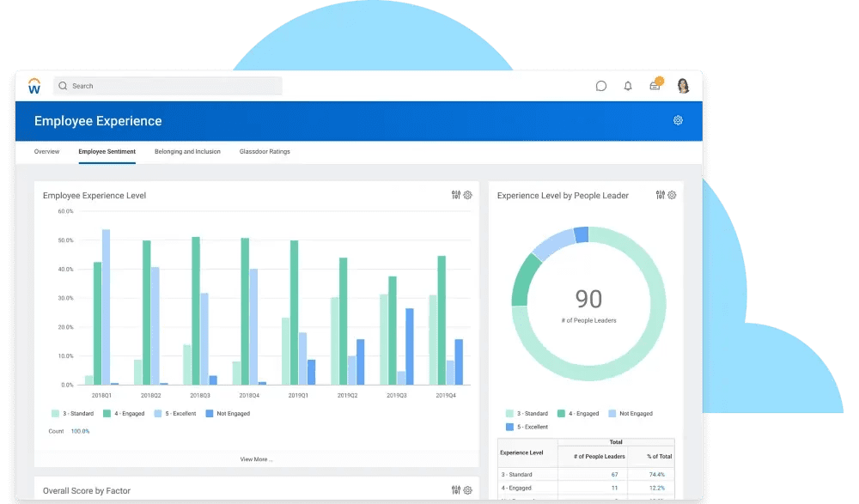
Task: Click the Workday logo home icon
Action: pos(34,86)
